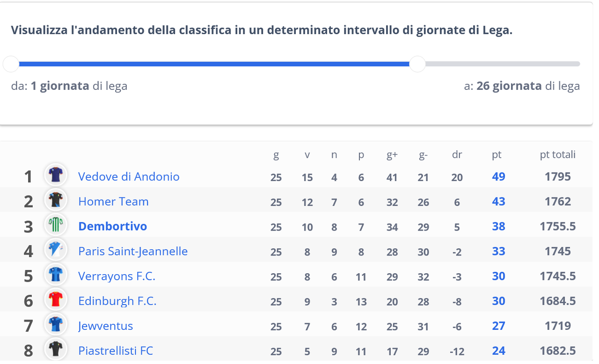Click the slider's right end handle
Image resolution: width=599 pixels, height=364 pixels.
[x=417, y=64]
